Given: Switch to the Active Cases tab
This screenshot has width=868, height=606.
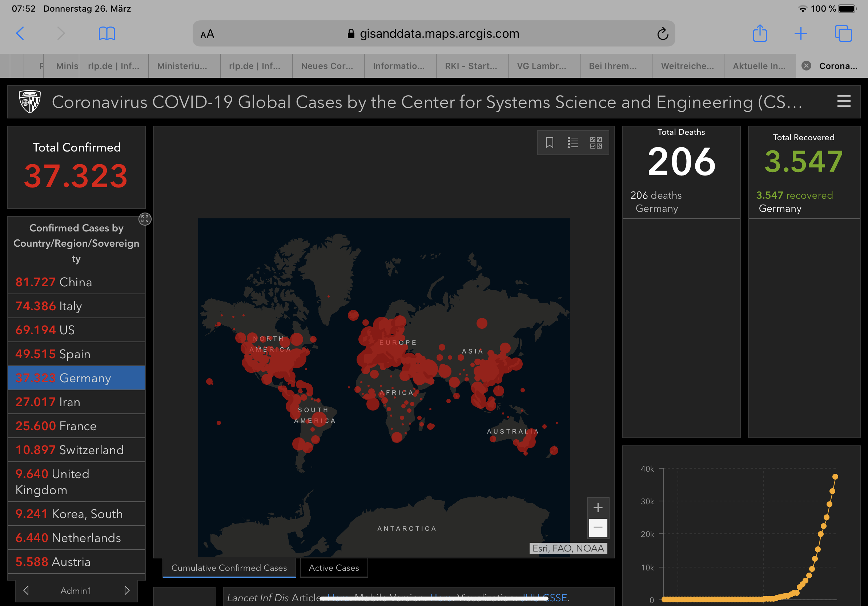Looking at the screenshot, I should point(333,567).
